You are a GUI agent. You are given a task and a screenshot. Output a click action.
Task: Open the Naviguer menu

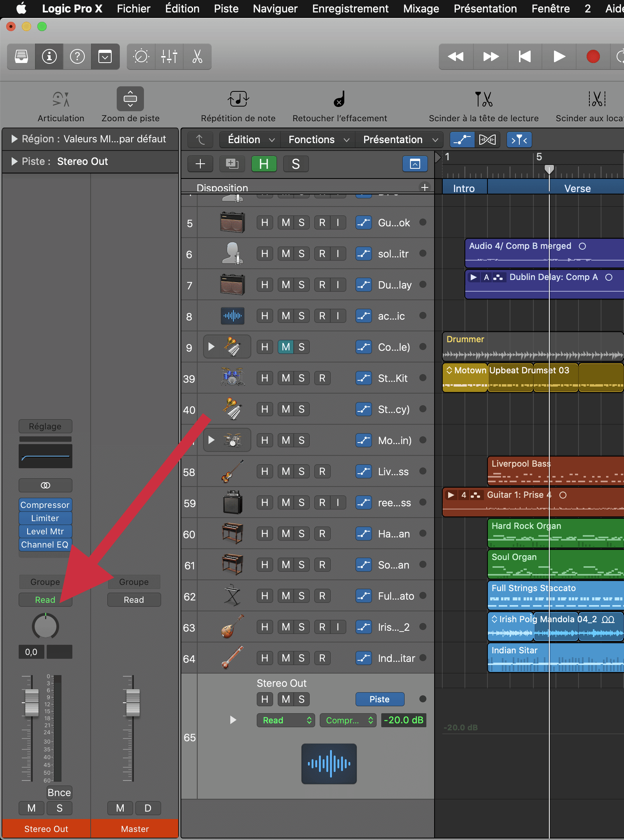[x=275, y=9]
